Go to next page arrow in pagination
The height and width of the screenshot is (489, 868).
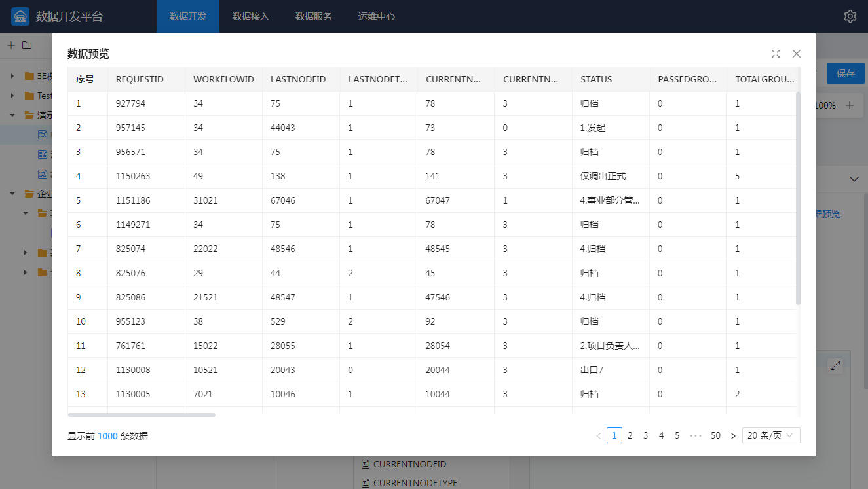tap(732, 435)
